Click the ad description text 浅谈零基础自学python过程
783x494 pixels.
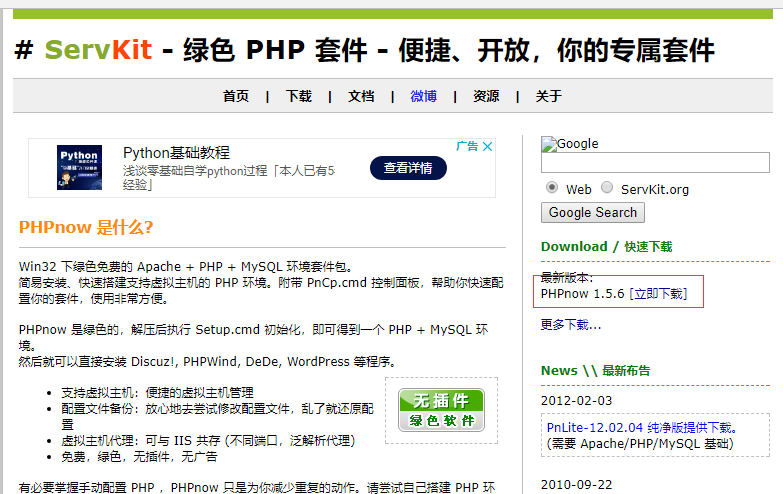(229, 178)
